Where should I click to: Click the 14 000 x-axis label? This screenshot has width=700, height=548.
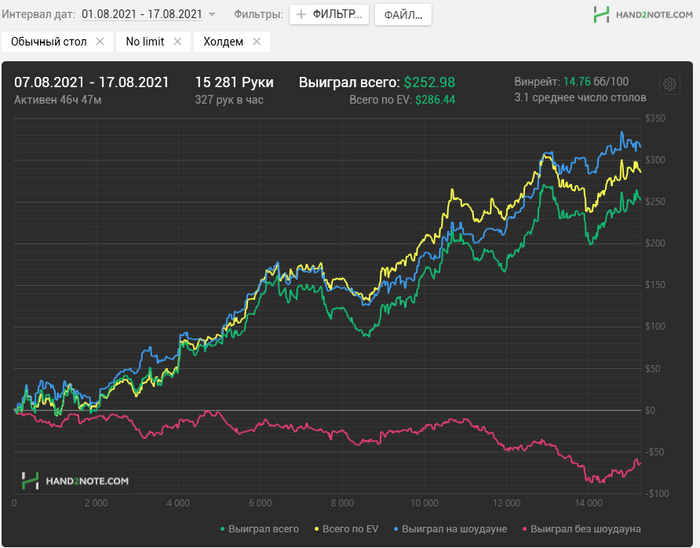tap(589, 503)
